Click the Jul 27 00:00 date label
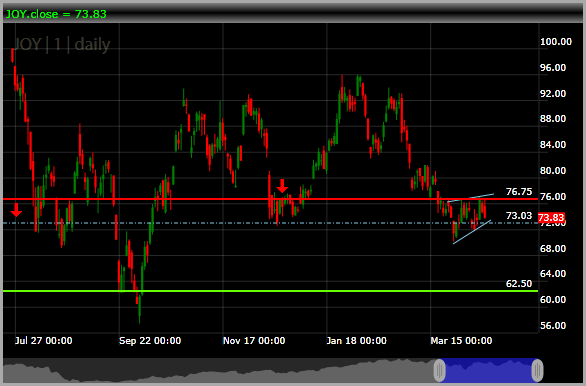Image resolution: width=586 pixels, height=386 pixels. (44, 341)
